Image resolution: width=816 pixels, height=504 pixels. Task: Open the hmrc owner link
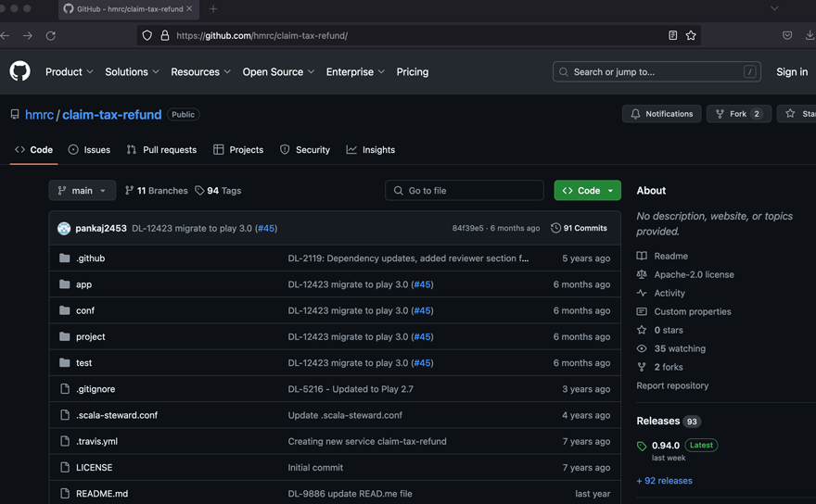39,115
